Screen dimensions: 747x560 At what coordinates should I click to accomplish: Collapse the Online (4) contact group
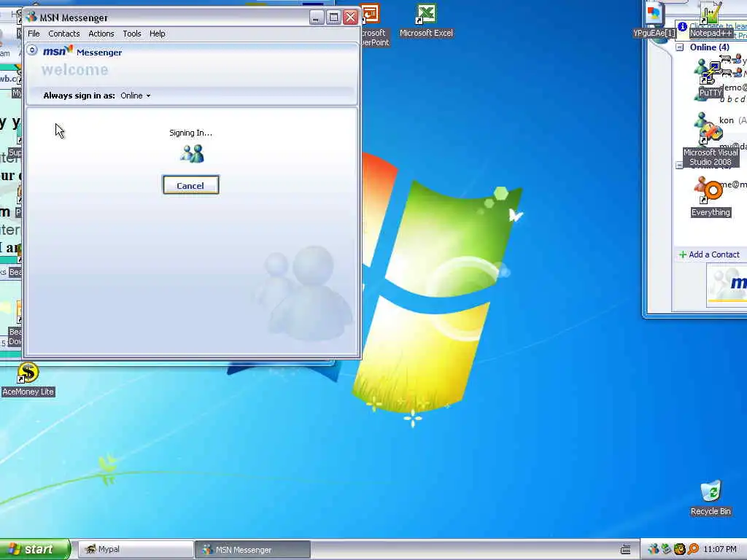680,47
